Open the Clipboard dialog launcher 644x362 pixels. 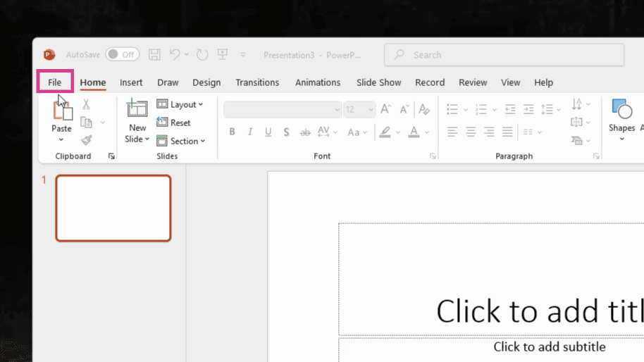tap(111, 156)
